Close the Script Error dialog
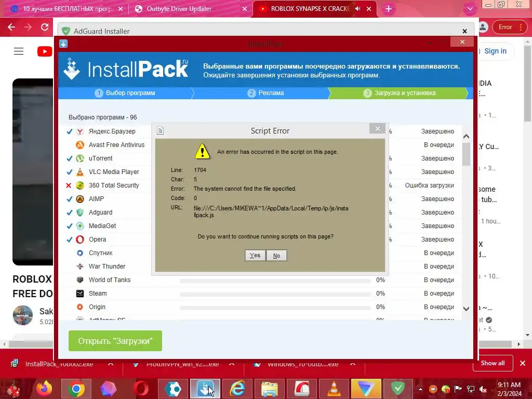The image size is (532, 399). coord(377,129)
